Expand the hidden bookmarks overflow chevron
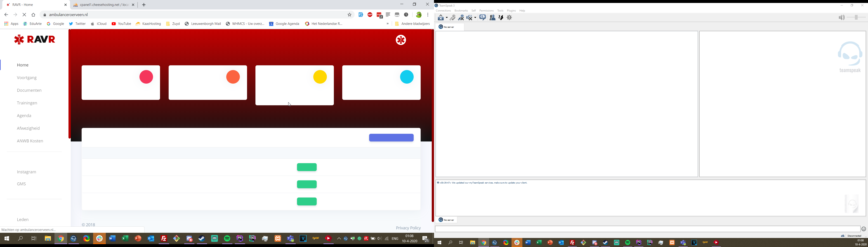 click(387, 24)
